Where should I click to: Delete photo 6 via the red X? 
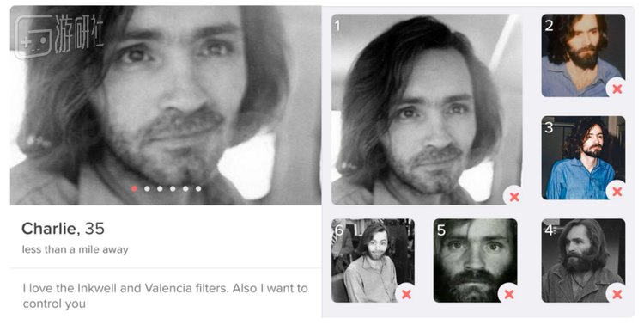pos(406,294)
